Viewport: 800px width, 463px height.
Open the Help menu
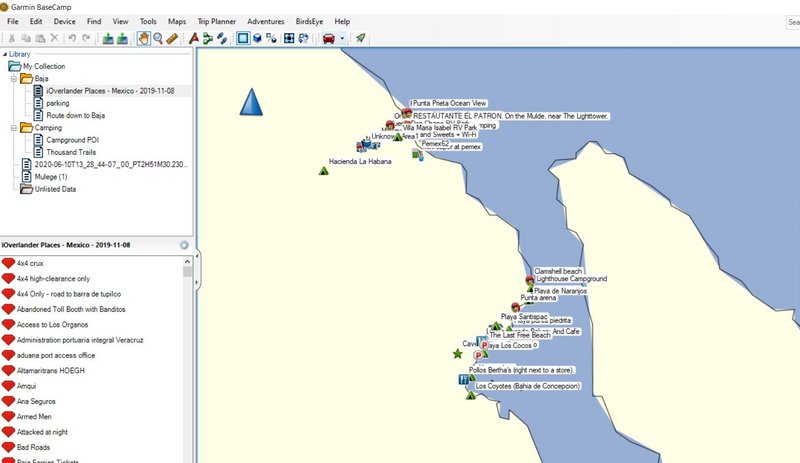click(342, 21)
